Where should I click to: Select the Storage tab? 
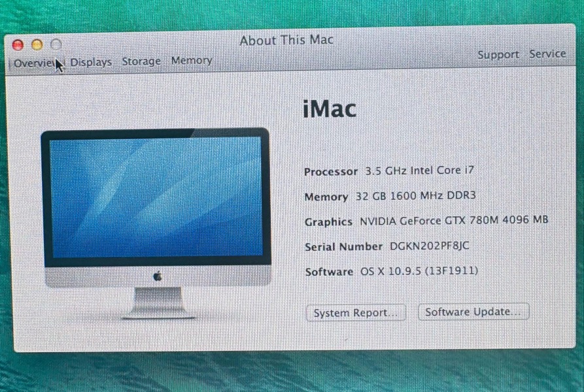click(x=141, y=61)
